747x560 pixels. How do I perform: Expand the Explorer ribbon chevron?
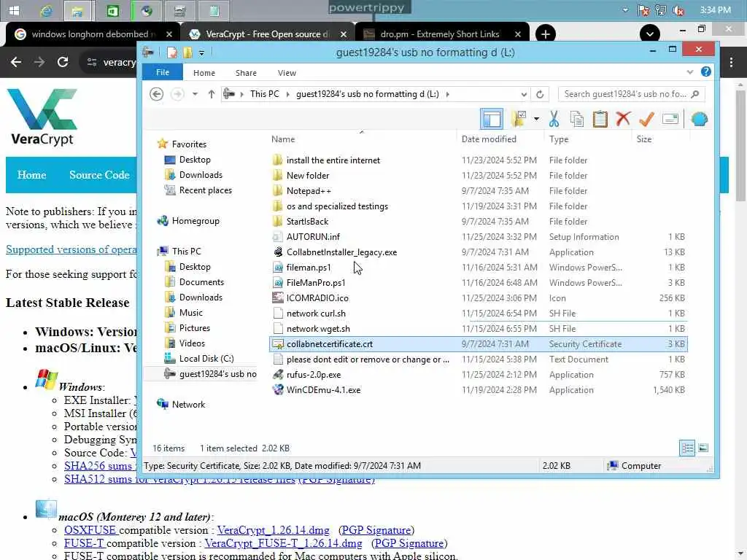(689, 72)
